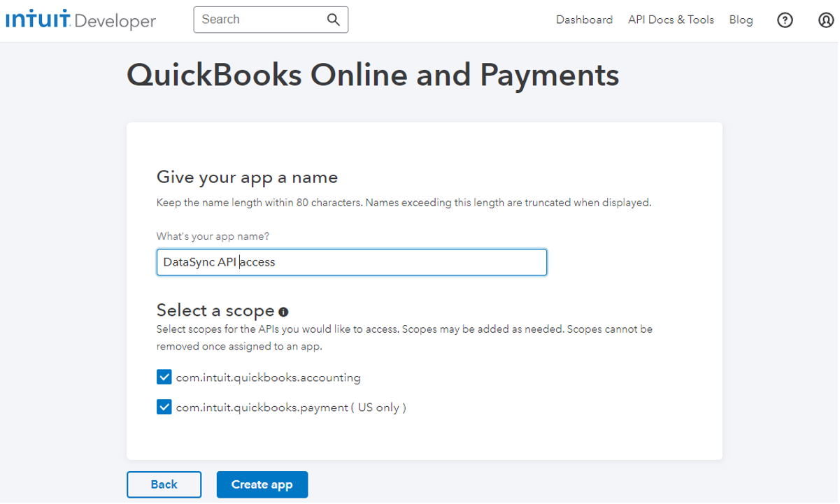Click the search magnifying glass icon
Screen dimensions: 840x504
pos(334,20)
